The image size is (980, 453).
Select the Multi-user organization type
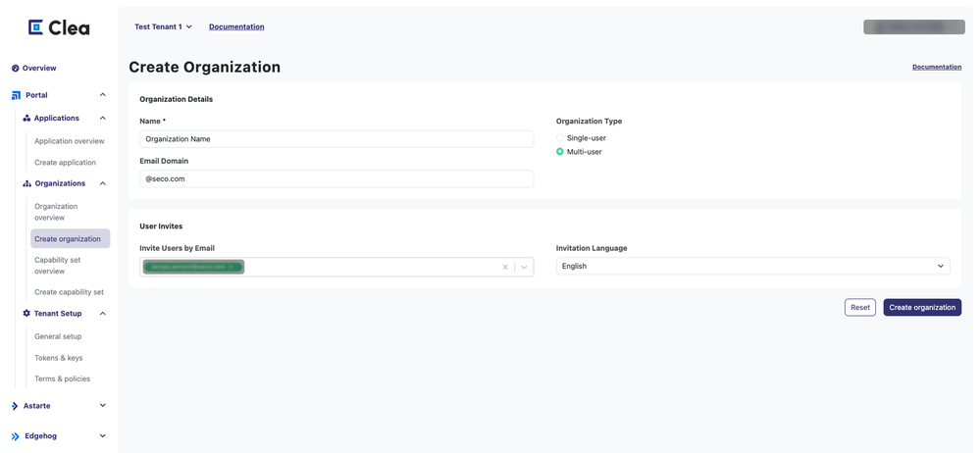560,152
